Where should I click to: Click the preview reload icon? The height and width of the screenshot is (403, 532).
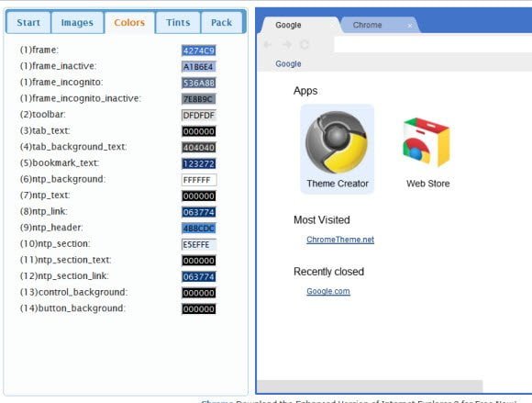(x=305, y=44)
